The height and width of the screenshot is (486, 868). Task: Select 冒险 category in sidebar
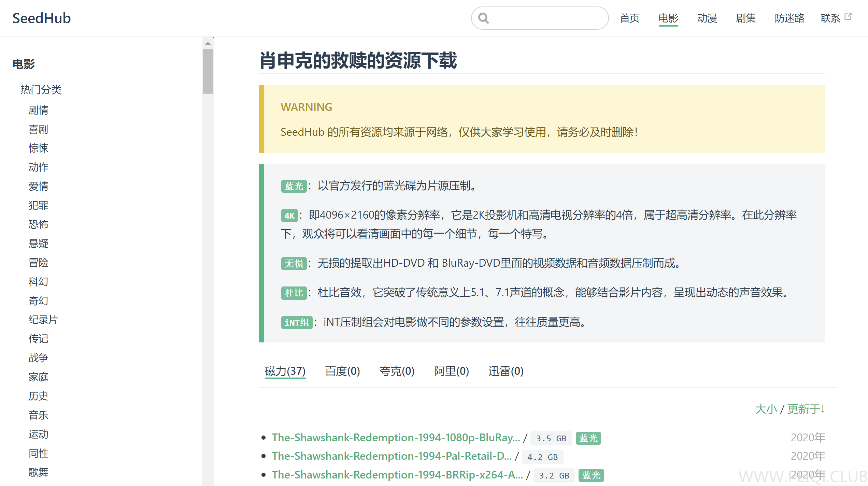click(x=39, y=263)
